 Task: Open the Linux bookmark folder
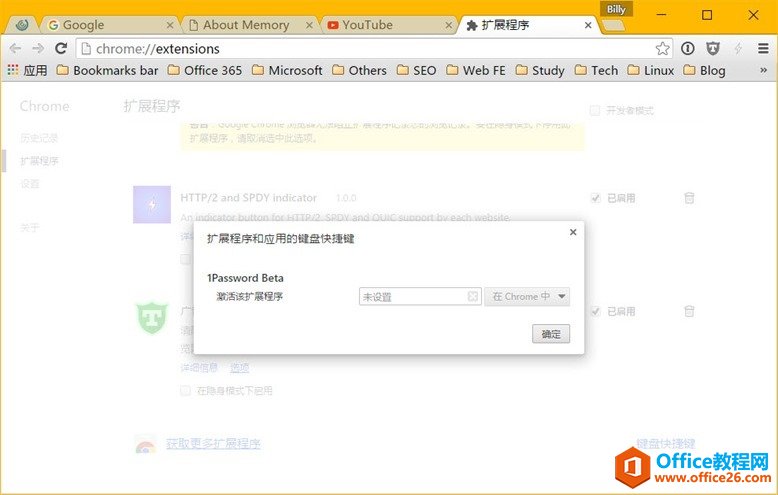point(650,70)
